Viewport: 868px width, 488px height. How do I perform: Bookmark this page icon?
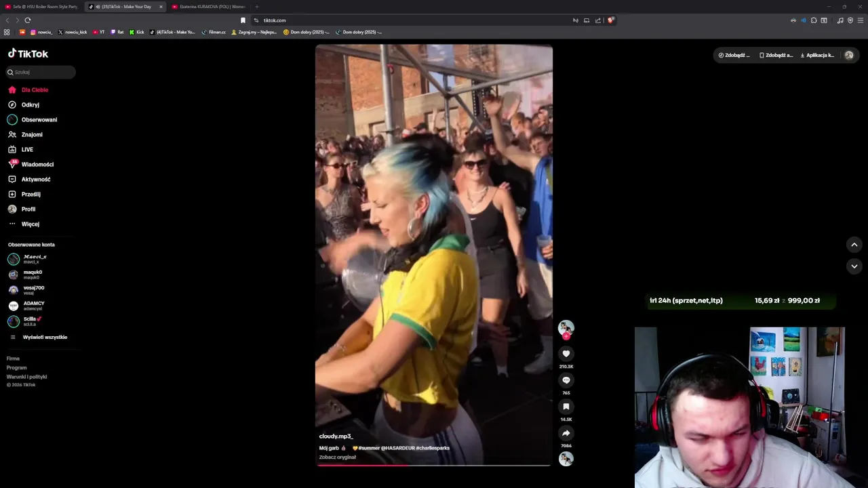tap(243, 20)
